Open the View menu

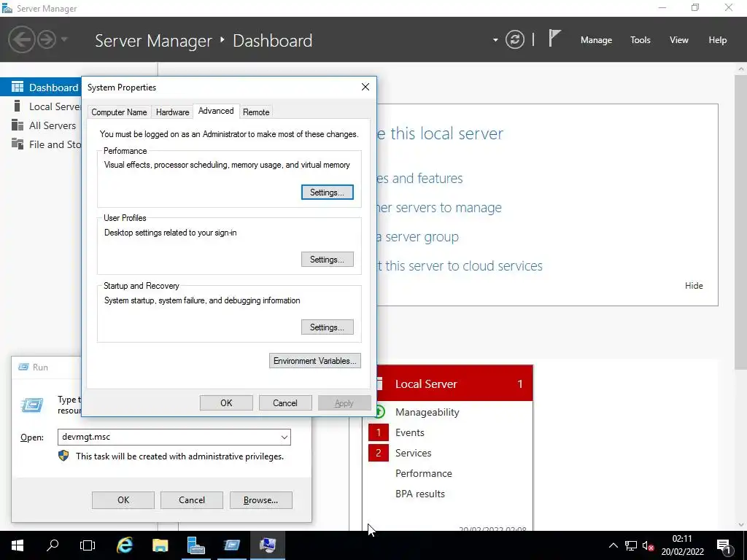click(x=679, y=40)
